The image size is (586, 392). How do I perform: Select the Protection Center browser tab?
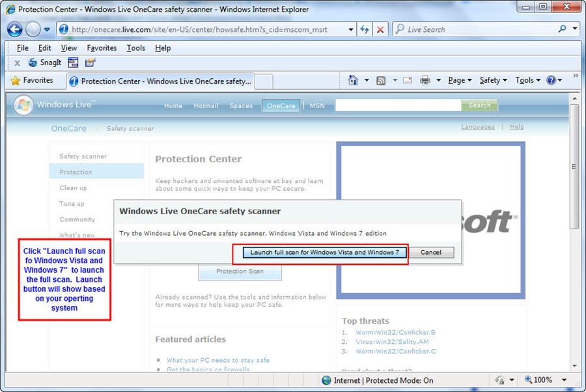(x=161, y=81)
